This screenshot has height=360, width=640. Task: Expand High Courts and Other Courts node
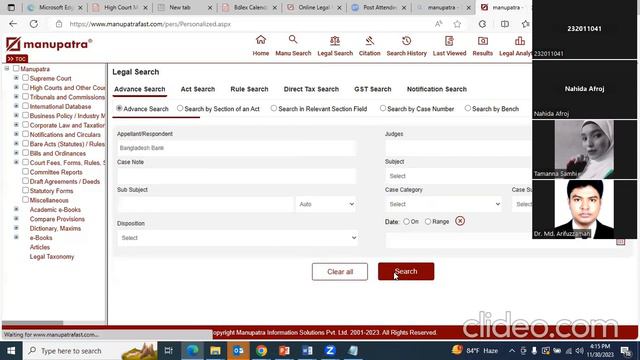pos(16,87)
